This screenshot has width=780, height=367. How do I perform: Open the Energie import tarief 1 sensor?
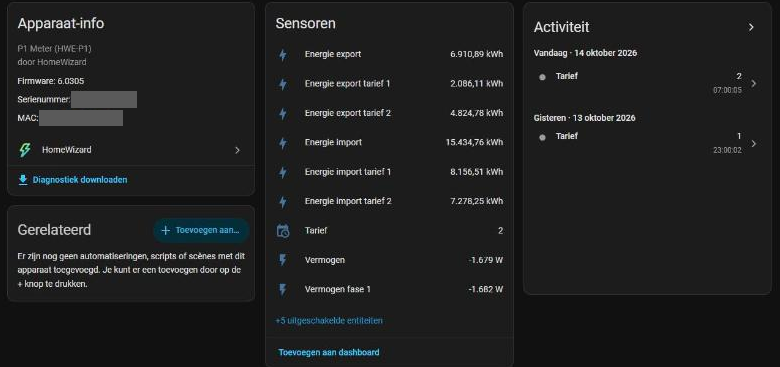tap(390, 172)
